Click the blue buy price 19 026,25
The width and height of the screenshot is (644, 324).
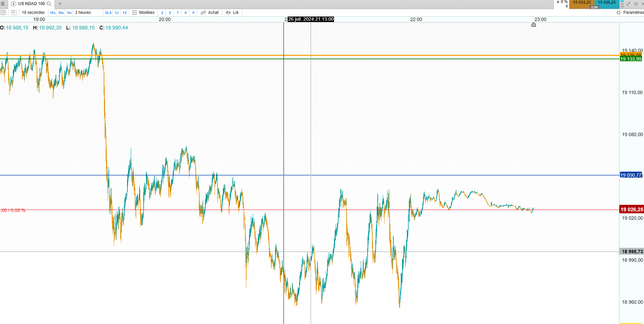click(x=607, y=3)
